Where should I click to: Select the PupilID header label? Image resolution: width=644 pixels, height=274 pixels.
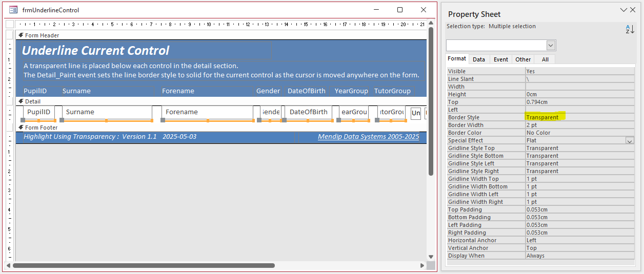tap(35, 91)
